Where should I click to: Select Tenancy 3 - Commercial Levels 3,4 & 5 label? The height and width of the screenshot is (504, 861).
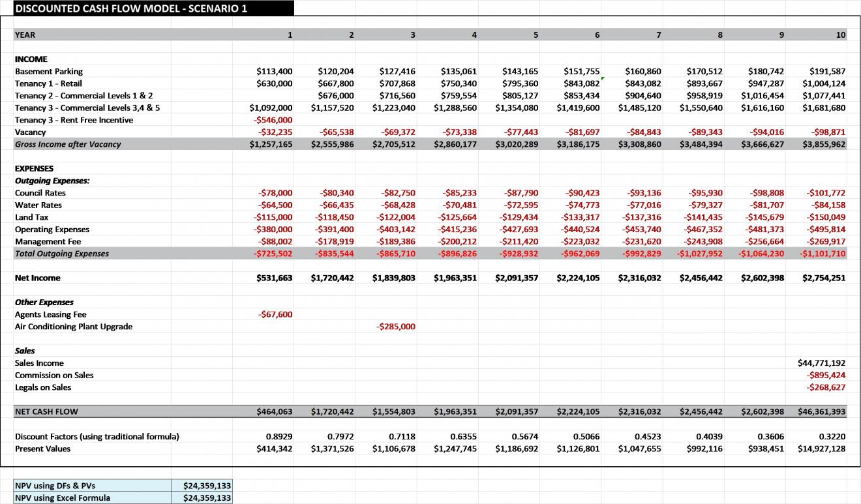tap(87, 108)
